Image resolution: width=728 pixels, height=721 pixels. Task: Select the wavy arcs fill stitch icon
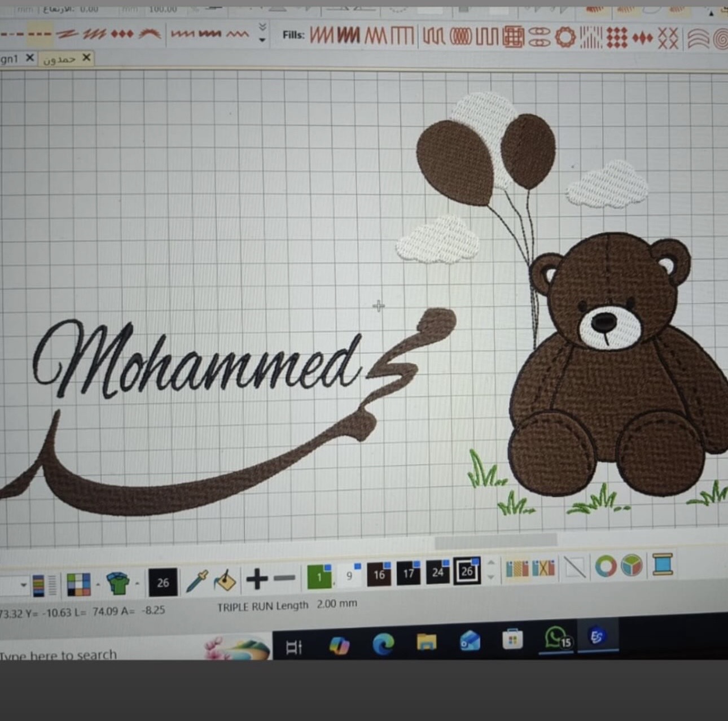coord(698,40)
